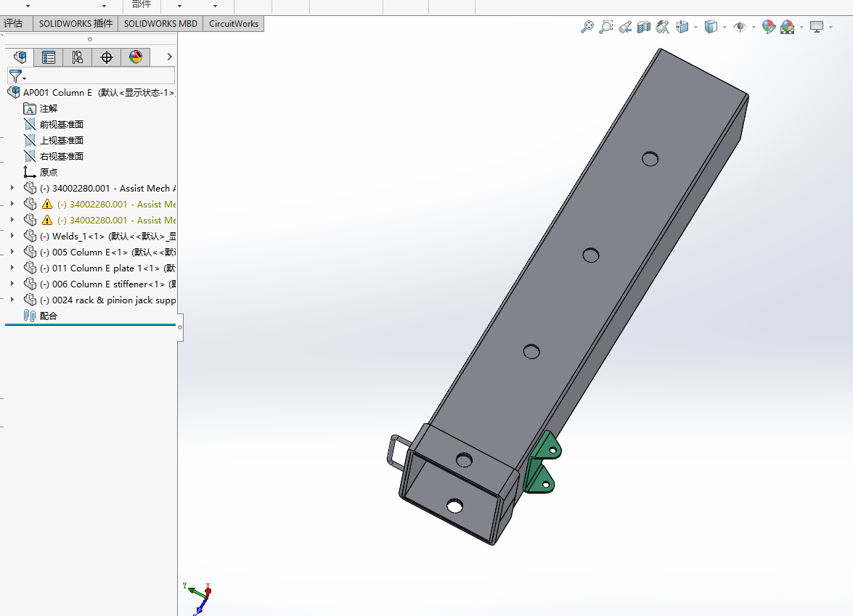Click the Apply Scene icon
853x616 pixels.
[787, 27]
